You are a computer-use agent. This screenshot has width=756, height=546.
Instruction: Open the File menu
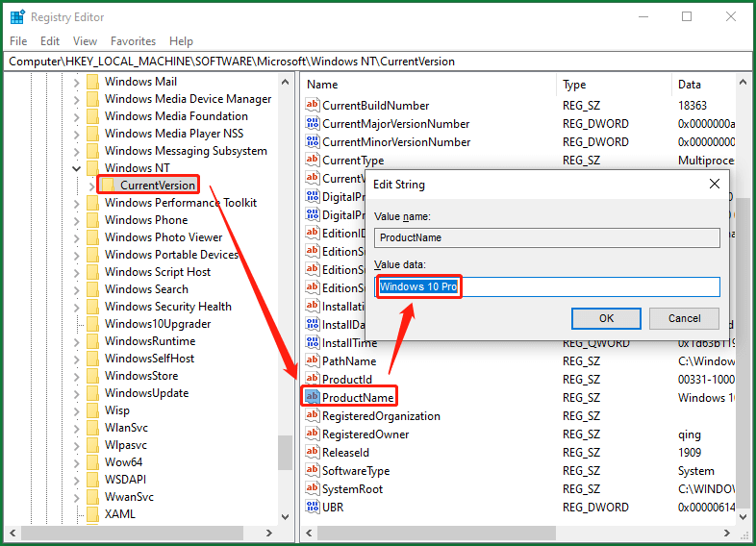(x=18, y=41)
